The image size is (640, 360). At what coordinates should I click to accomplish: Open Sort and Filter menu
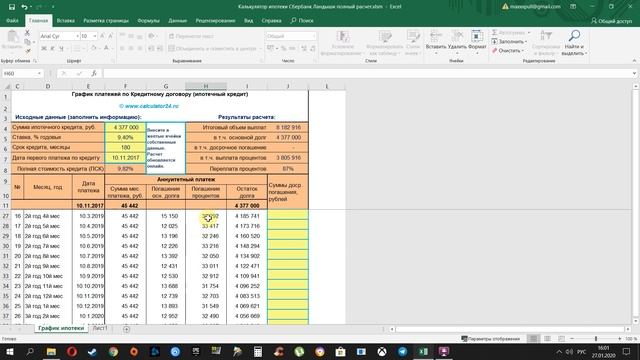(x=546, y=43)
